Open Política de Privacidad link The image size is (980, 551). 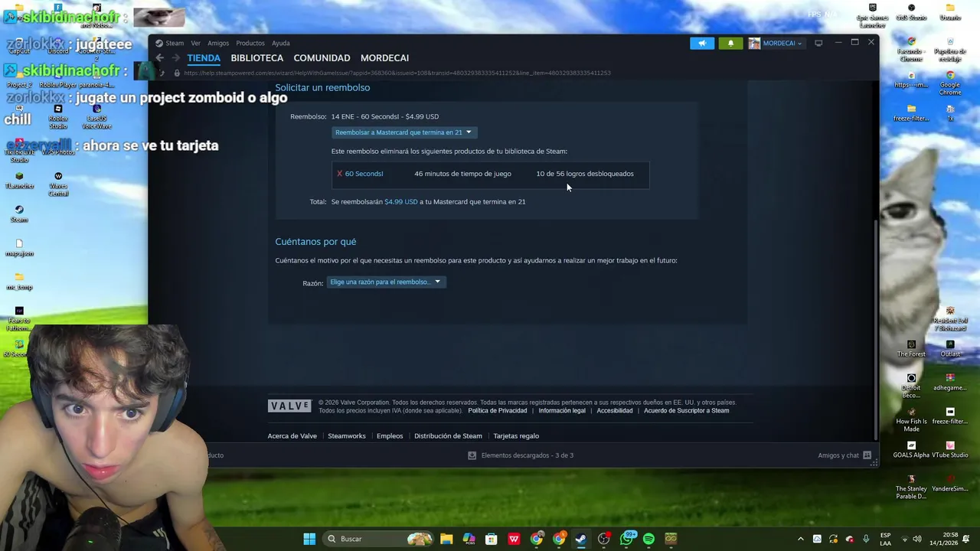pos(498,411)
